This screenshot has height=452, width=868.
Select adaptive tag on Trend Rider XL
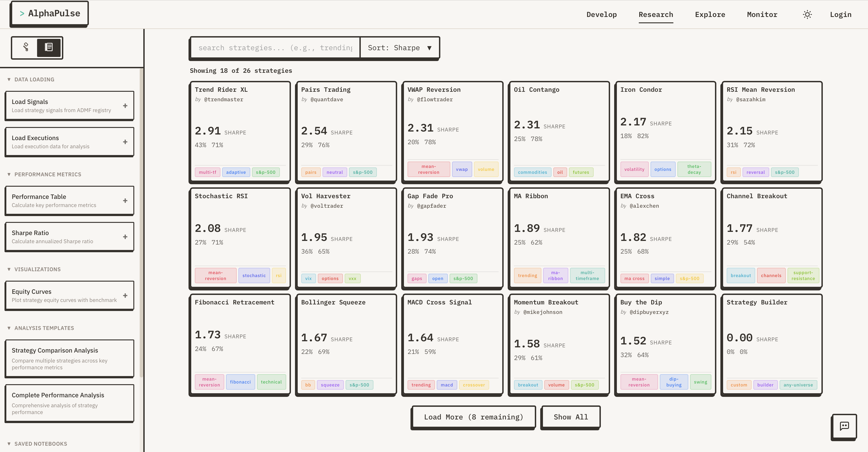(x=236, y=172)
